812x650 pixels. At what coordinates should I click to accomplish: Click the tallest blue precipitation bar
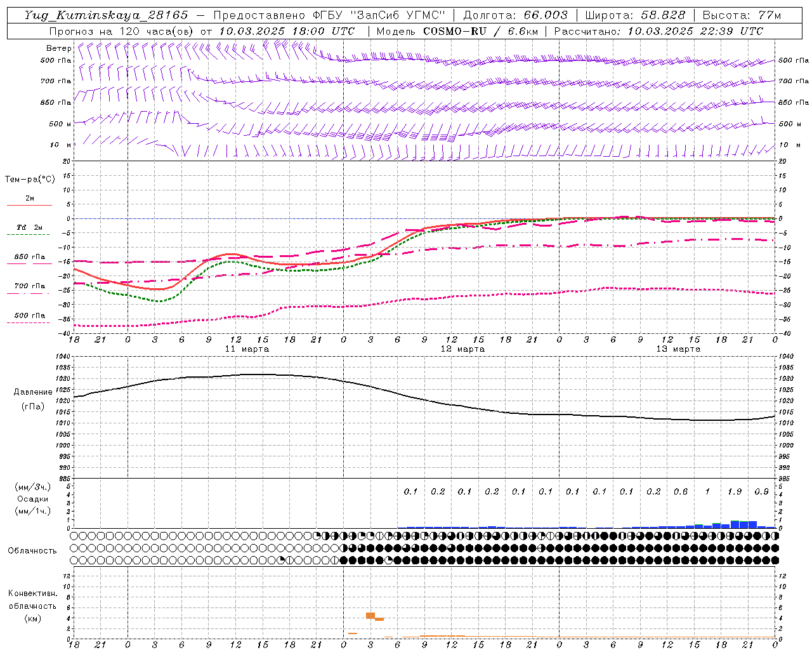(x=735, y=524)
